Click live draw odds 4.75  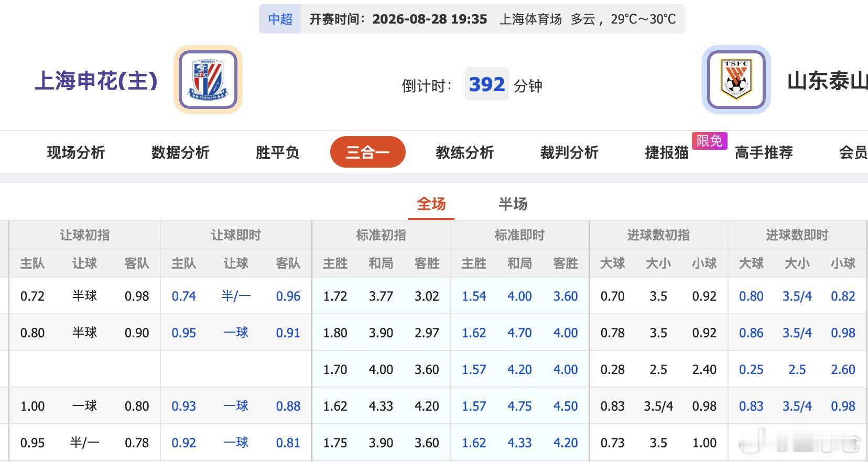519,406
